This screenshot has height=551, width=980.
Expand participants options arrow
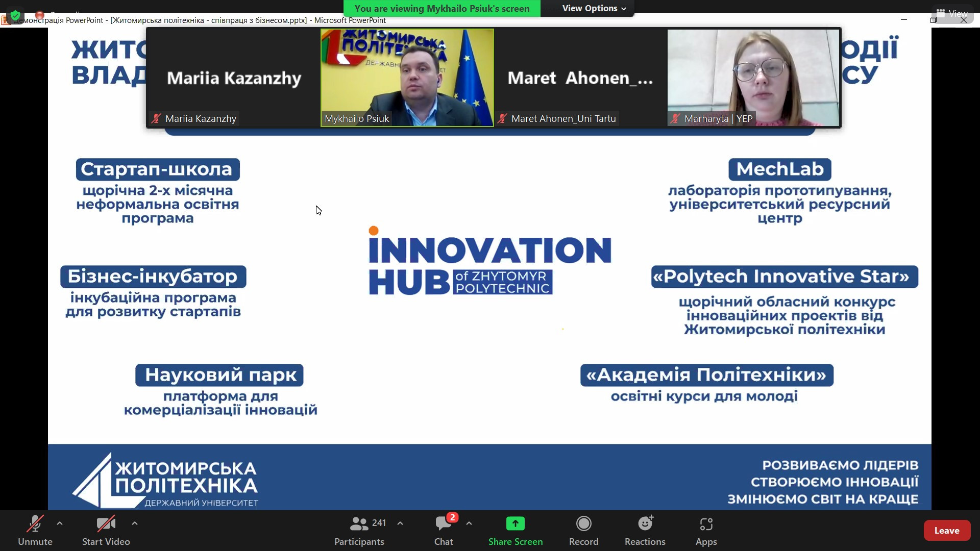coord(400,523)
